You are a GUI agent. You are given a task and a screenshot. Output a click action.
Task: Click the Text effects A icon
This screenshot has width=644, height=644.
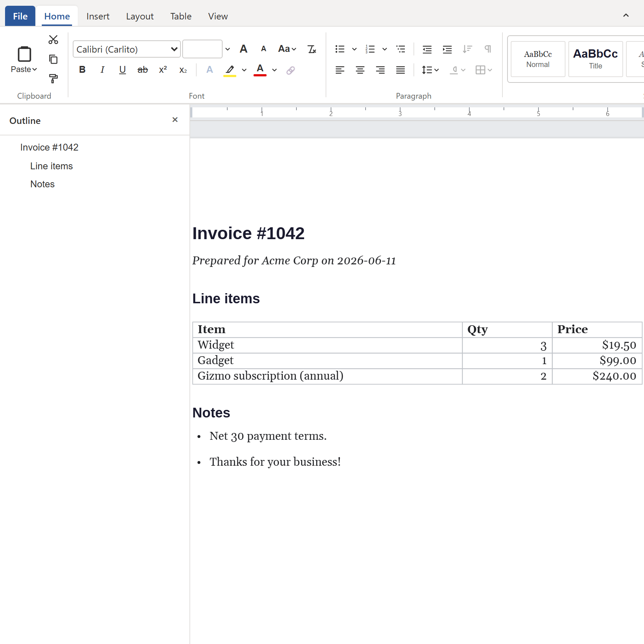click(x=210, y=70)
